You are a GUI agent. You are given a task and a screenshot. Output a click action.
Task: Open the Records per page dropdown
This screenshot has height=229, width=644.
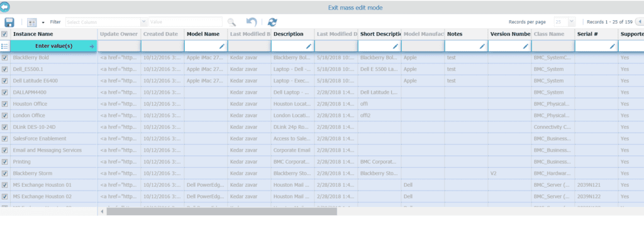[565, 22]
